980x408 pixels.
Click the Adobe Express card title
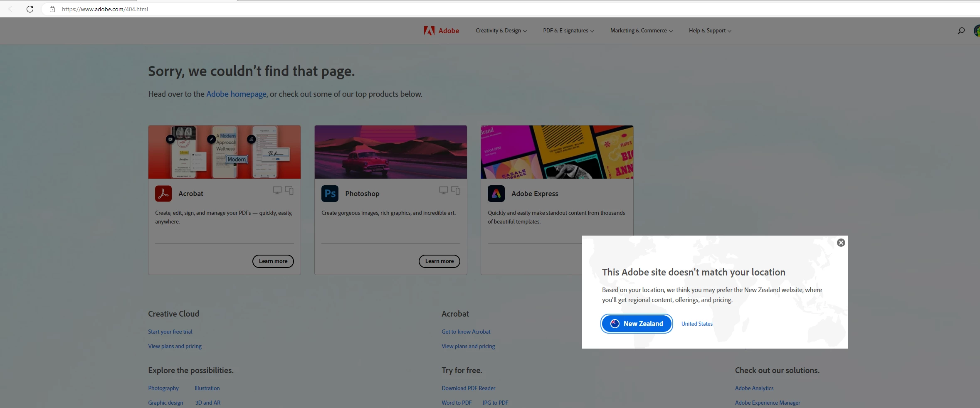click(535, 194)
